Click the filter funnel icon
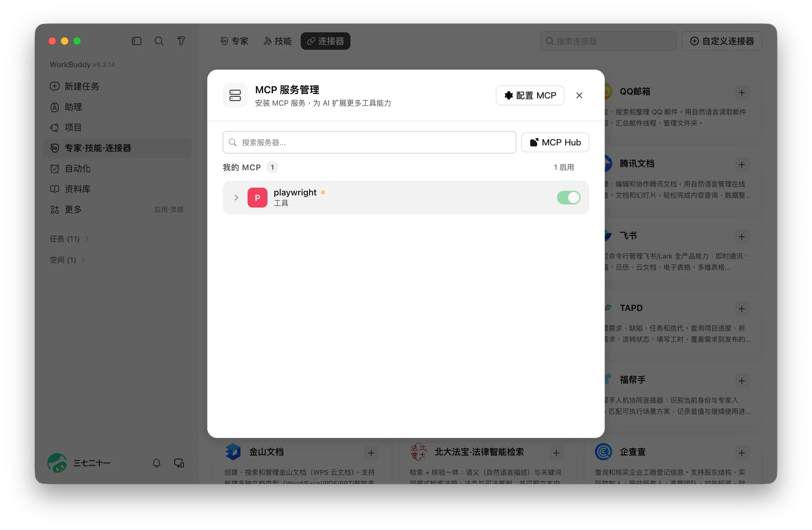The width and height of the screenshot is (812, 530). point(181,41)
